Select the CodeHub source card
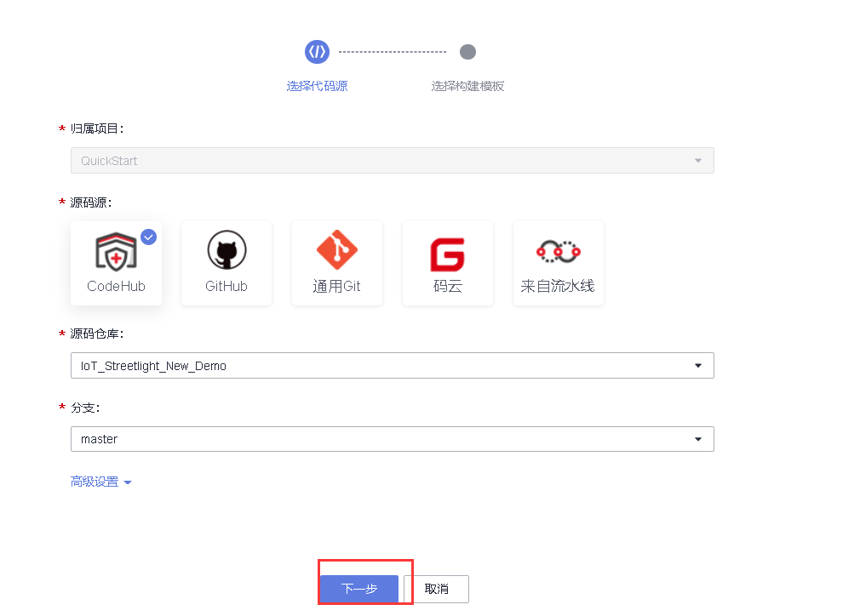Image resolution: width=843 pixels, height=616 pixels. click(x=116, y=263)
